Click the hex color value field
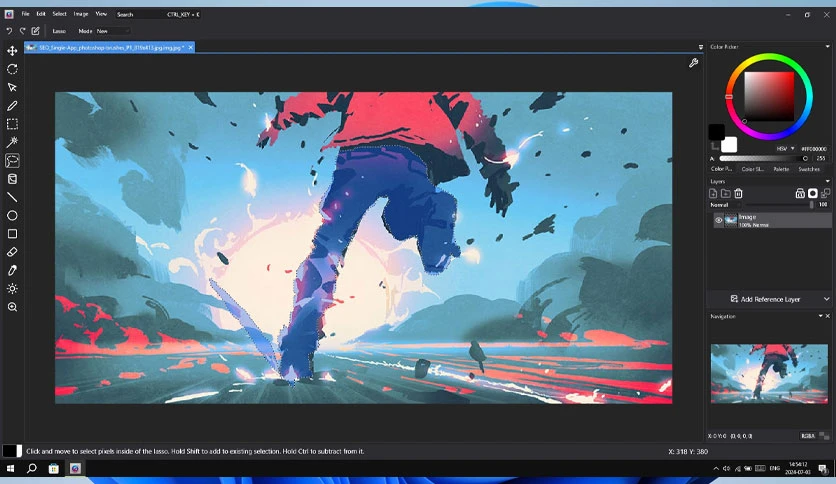 [814, 149]
